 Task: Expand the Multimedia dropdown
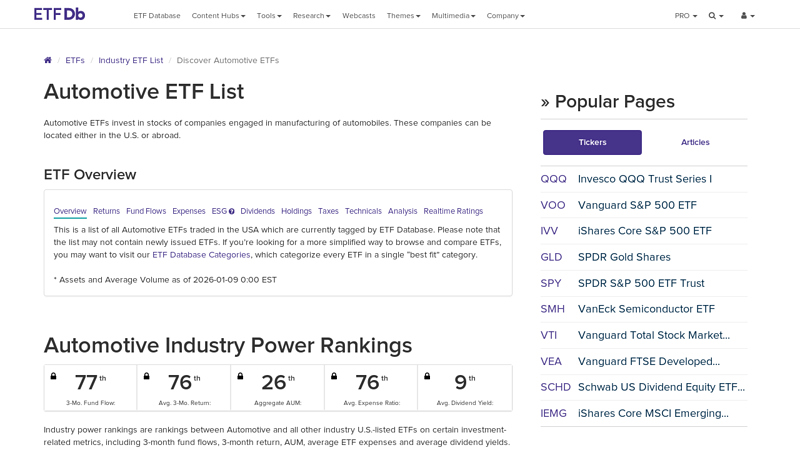[453, 16]
